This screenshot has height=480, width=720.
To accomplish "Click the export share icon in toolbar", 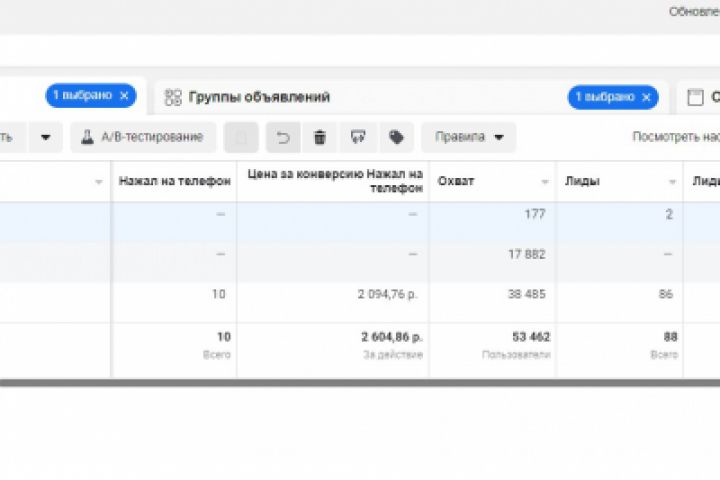I will [x=358, y=137].
